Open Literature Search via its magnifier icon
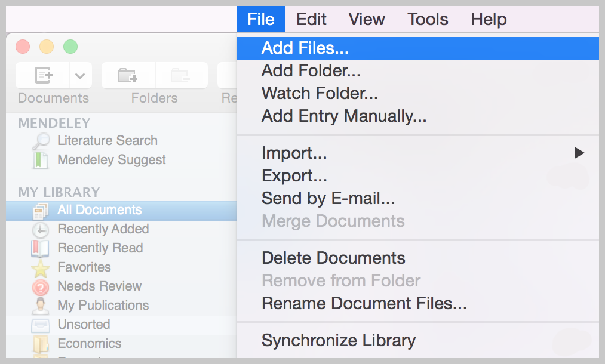 coord(41,140)
